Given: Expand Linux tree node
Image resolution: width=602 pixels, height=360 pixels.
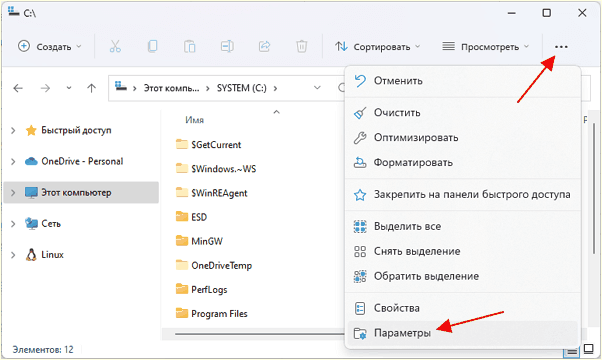Looking at the screenshot, I should pos(13,255).
